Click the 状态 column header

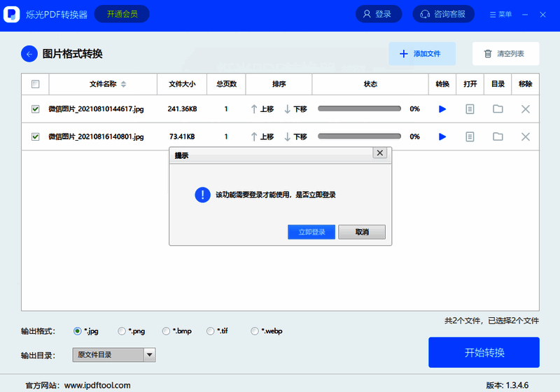(370, 84)
